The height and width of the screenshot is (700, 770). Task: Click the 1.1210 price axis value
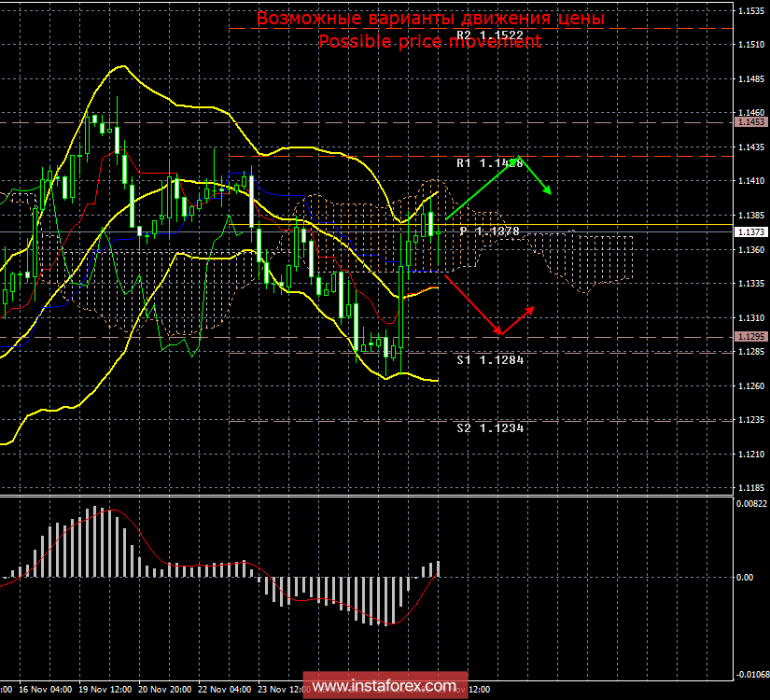(751, 455)
